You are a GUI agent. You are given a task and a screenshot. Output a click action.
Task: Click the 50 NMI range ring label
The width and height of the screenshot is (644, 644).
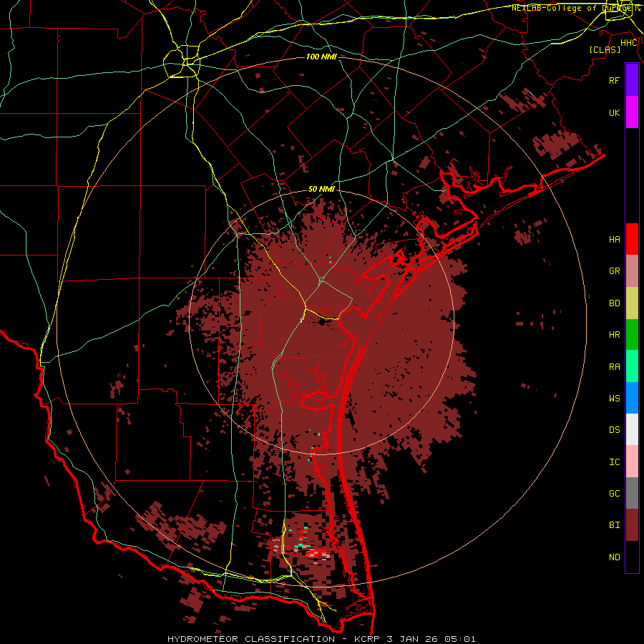[x=321, y=190]
